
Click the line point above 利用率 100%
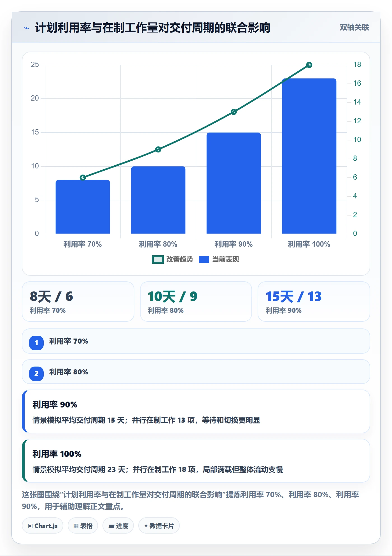[309, 65]
